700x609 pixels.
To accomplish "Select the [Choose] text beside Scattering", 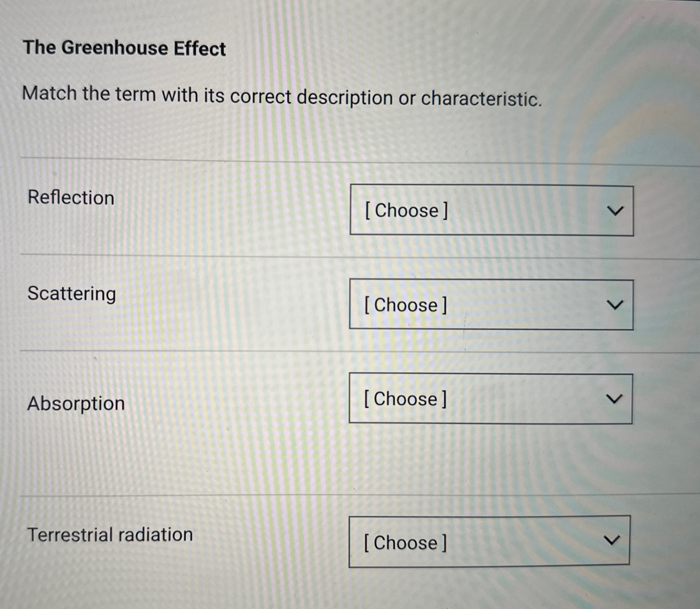I will 406,305.
